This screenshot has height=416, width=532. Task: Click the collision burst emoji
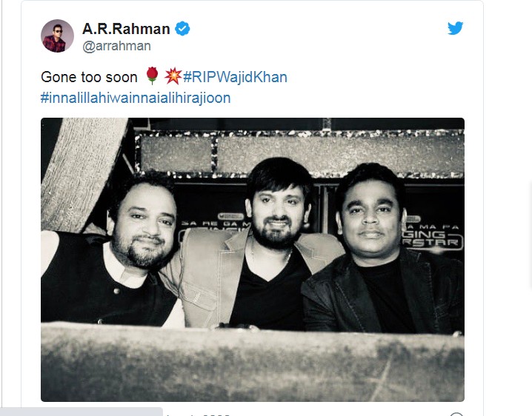tap(173, 76)
